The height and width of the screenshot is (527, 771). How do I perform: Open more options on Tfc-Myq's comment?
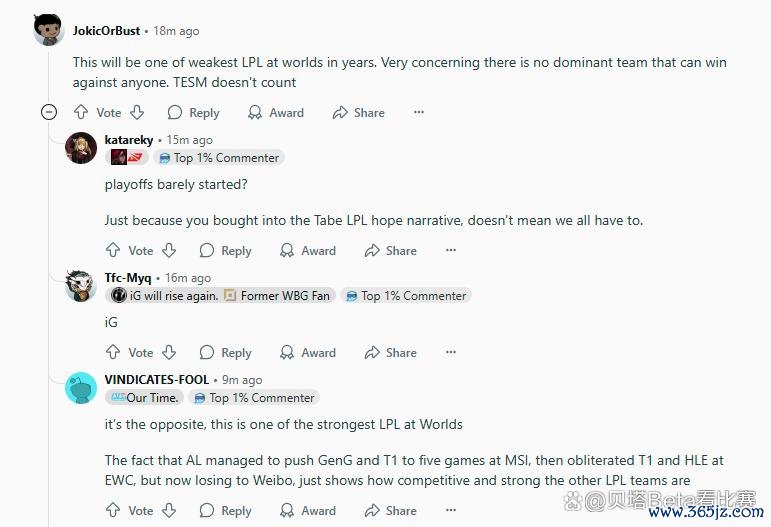tap(451, 352)
